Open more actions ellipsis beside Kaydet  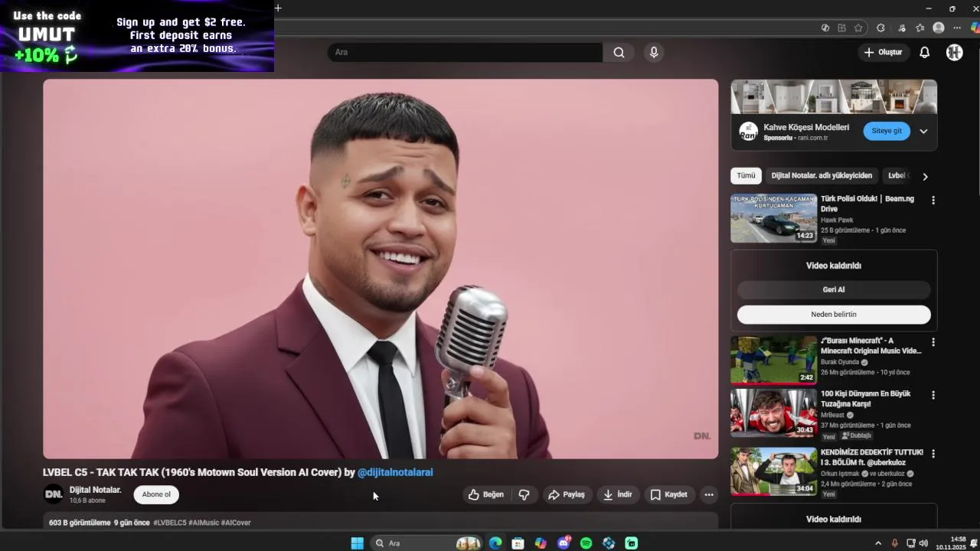point(709,494)
